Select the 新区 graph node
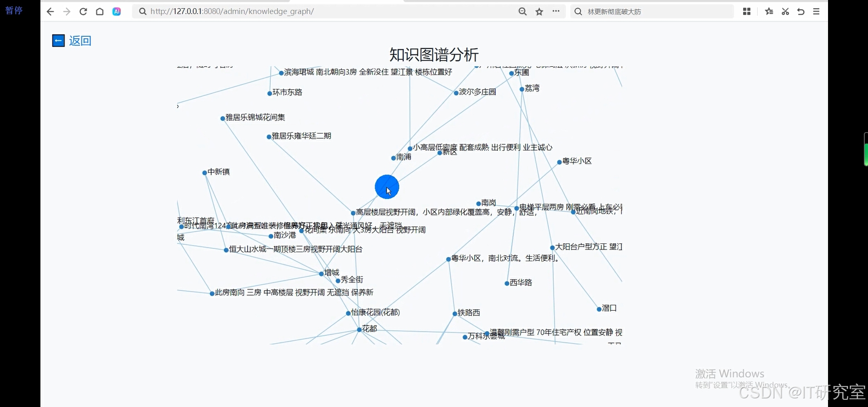The width and height of the screenshot is (868, 407). click(440, 153)
